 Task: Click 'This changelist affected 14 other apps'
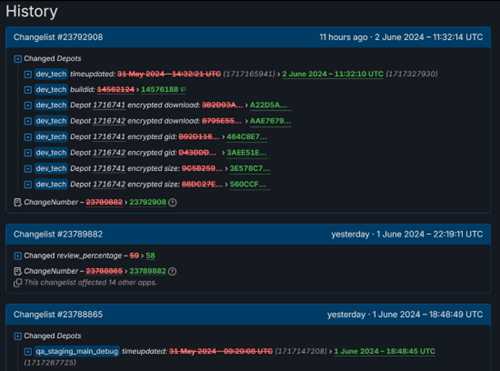click(x=90, y=283)
